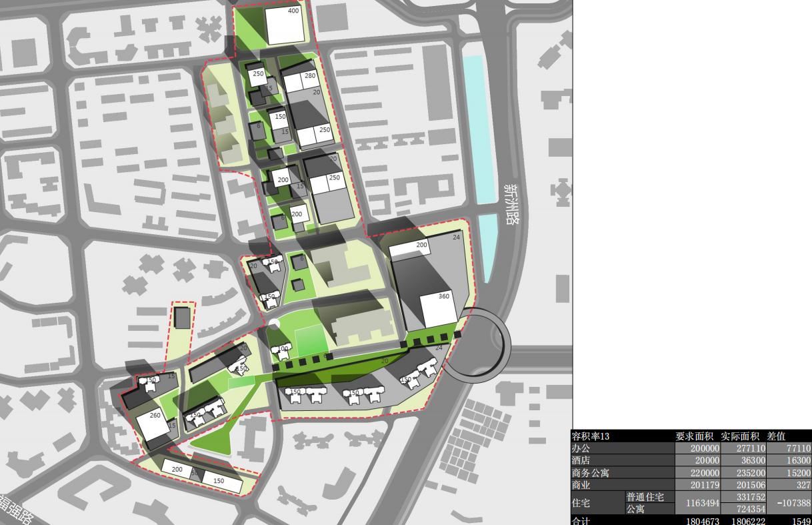The width and height of the screenshot is (812, 525).
Task: Select the 实际面积 column header
Action: pos(743,436)
